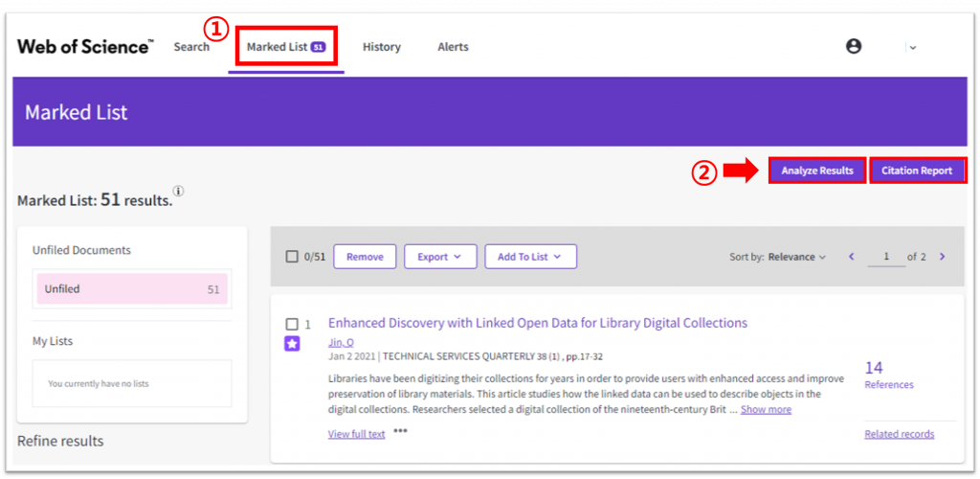
Task: Open the Alerts tab
Action: (x=453, y=47)
